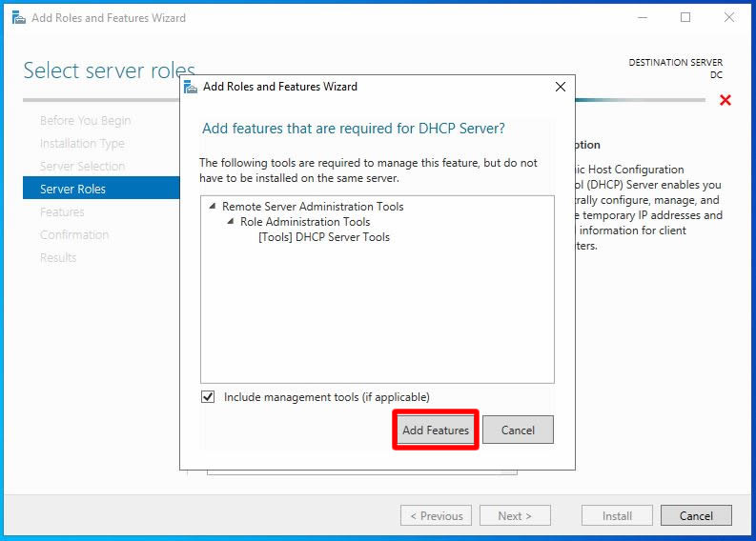Select the Server Roles step

pos(101,189)
